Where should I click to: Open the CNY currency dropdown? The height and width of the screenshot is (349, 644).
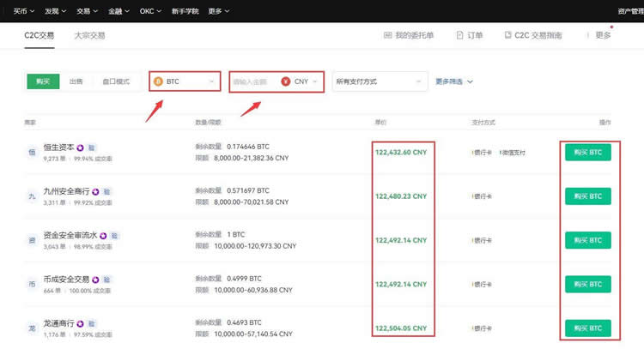(x=304, y=81)
